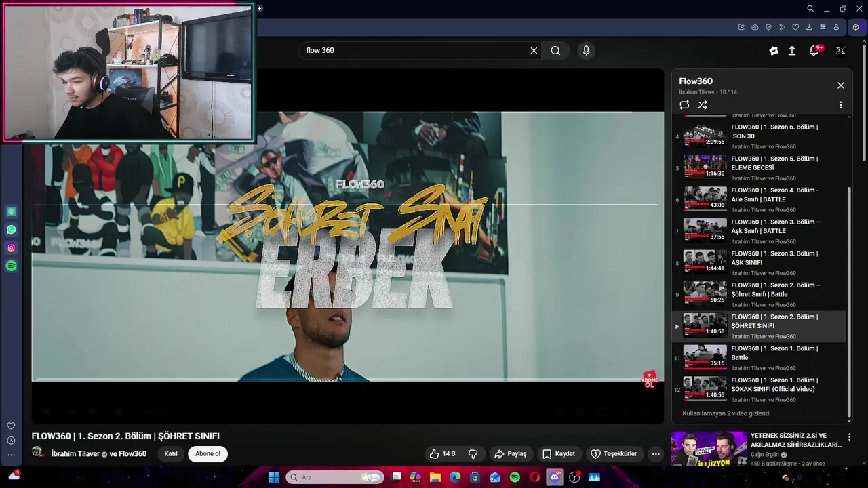Image resolution: width=868 pixels, height=488 pixels.
Task: Add page to favorites heart in toolbar
Action: 795,27
